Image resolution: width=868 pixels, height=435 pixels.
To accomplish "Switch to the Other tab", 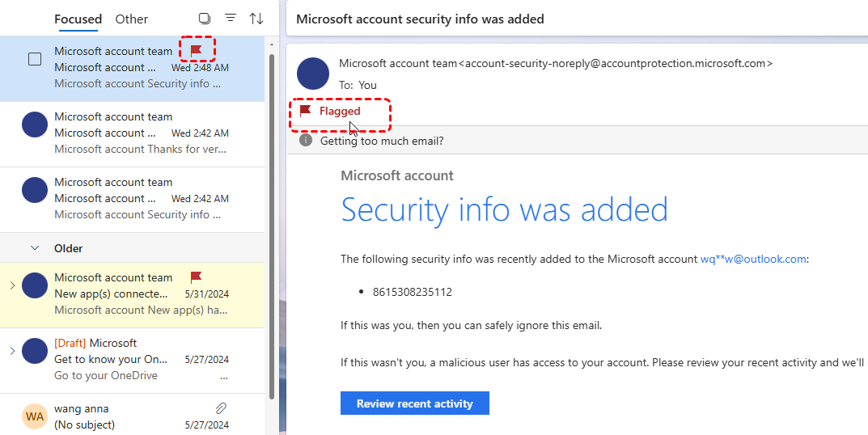I will coord(132,19).
